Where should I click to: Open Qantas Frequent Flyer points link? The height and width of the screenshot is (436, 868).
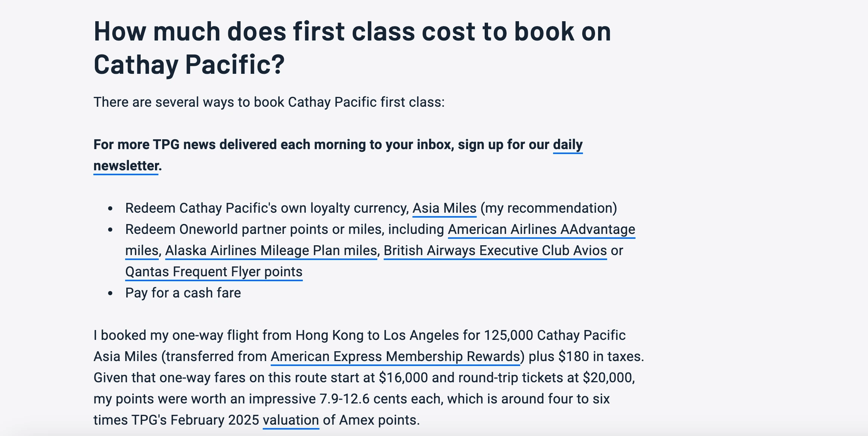point(214,272)
